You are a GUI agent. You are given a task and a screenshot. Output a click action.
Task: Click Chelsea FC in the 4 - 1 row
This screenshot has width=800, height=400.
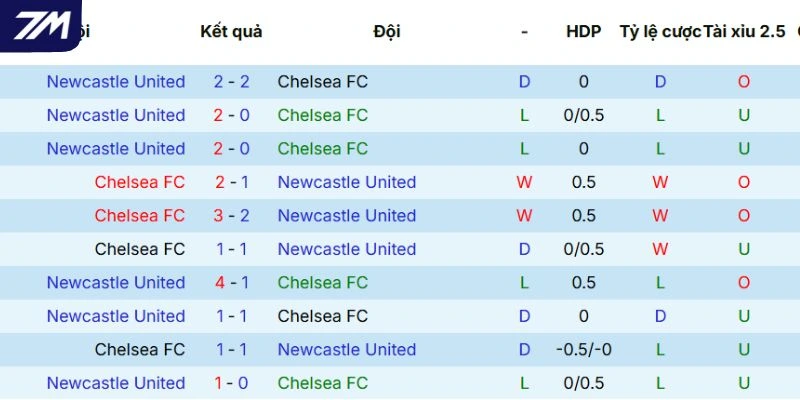(x=323, y=283)
